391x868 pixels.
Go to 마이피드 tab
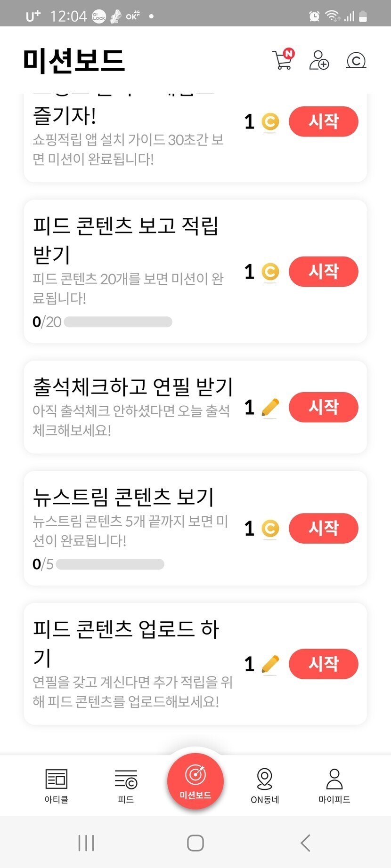tap(334, 785)
